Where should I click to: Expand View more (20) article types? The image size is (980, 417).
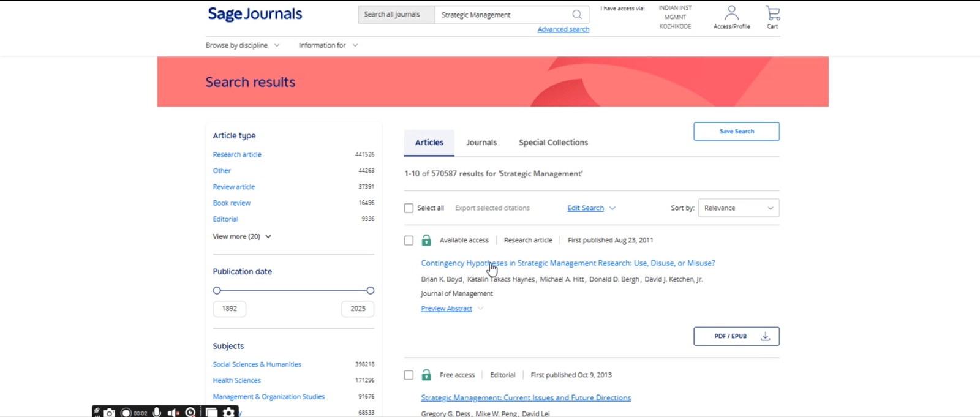tap(242, 236)
